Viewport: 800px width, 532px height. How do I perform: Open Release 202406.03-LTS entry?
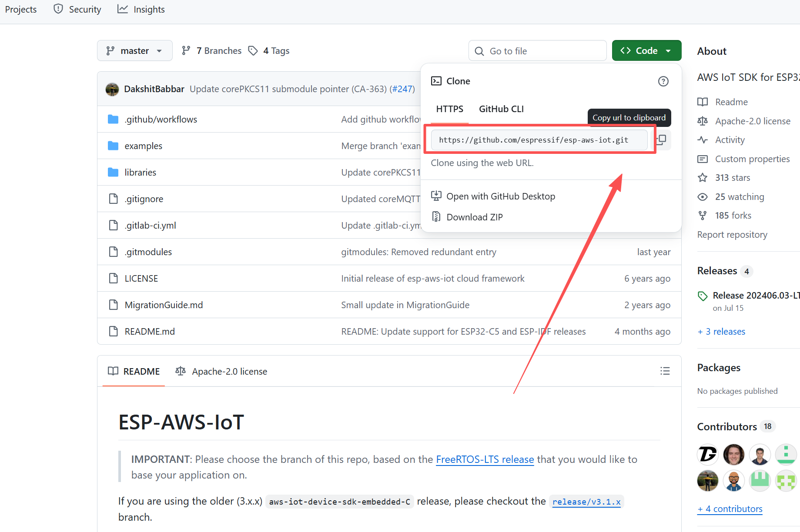(x=756, y=296)
